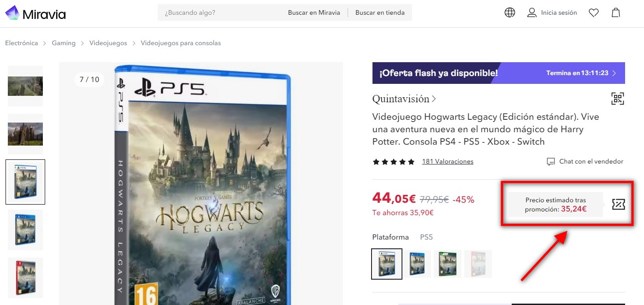The image size is (644, 305).
Task: Click Buscar en Miravia button
Action: tap(314, 13)
